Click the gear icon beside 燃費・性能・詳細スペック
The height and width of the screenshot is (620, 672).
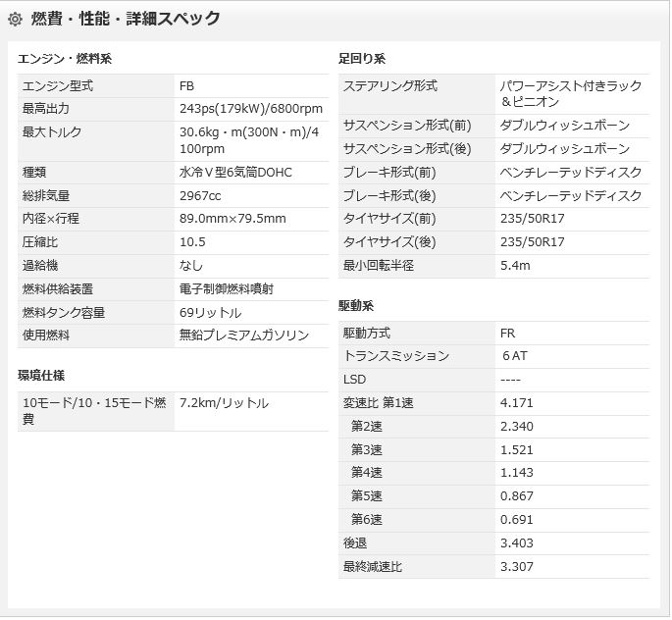point(16,20)
